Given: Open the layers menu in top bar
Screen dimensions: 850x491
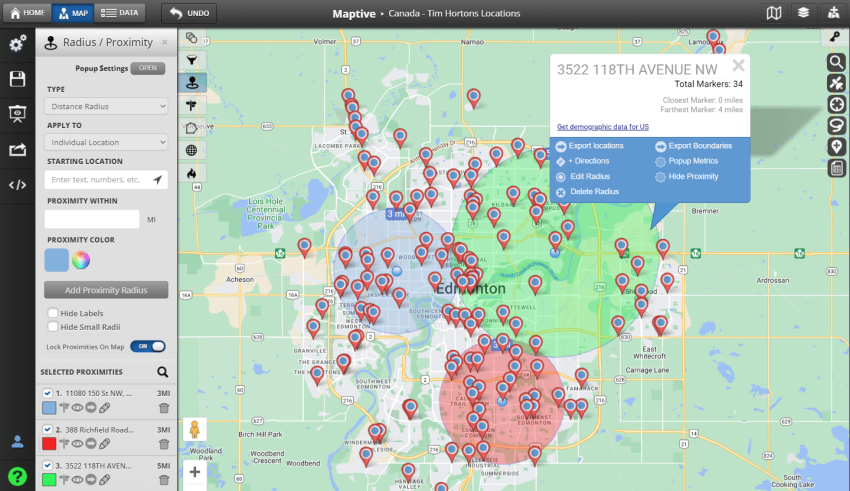Looking at the screenshot, I should (802, 13).
